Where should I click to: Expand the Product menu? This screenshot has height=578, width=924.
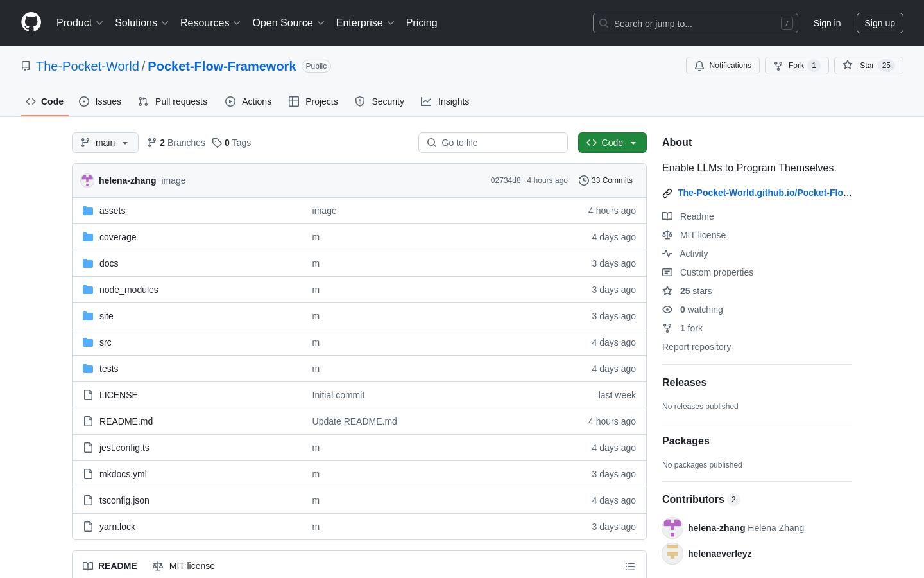80,23
